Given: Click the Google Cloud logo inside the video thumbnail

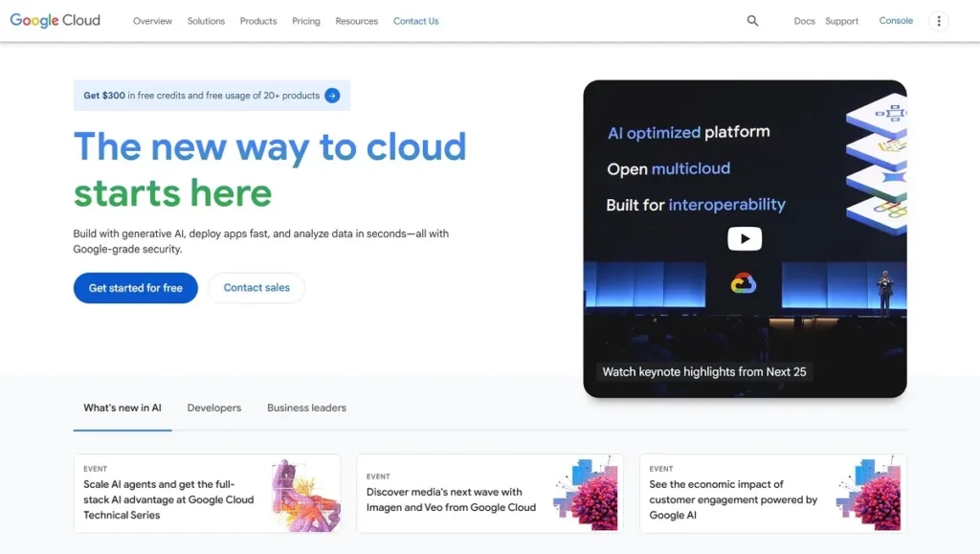Looking at the screenshot, I should [745, 282].
